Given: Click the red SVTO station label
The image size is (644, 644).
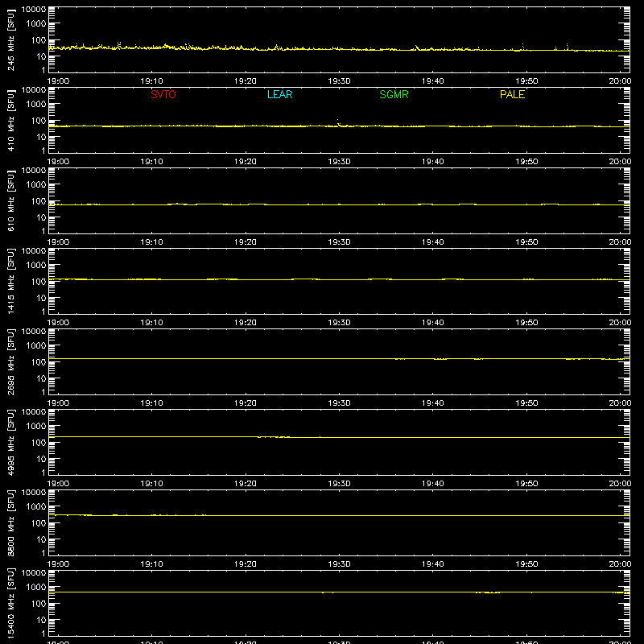Looking at the screenshot, I should click(163, 94).
